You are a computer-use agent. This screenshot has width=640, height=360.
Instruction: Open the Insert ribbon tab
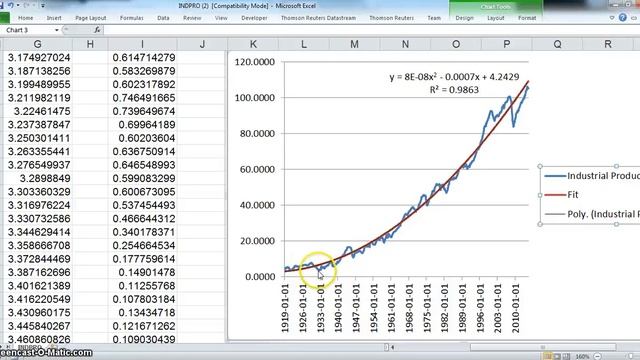pos(54,18)
